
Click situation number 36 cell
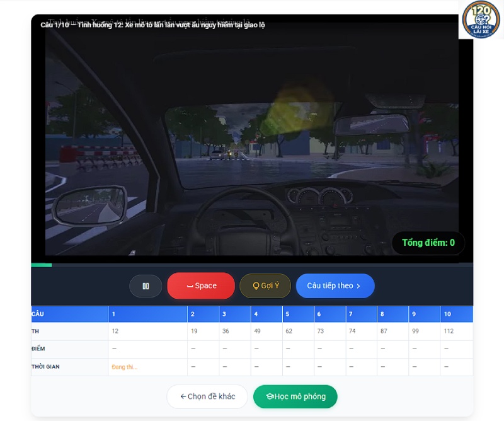pos(235,332)
